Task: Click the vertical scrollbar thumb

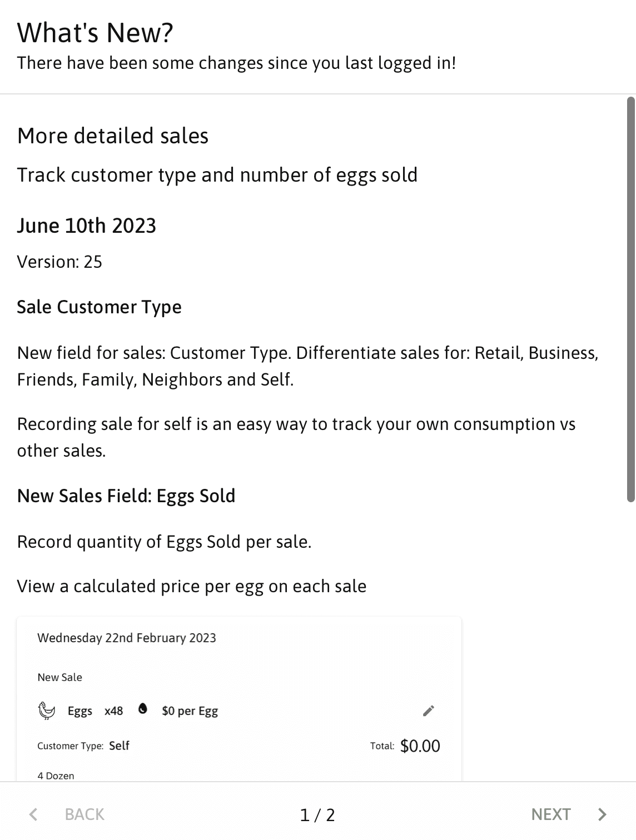Action: click(x=631, y=299)
